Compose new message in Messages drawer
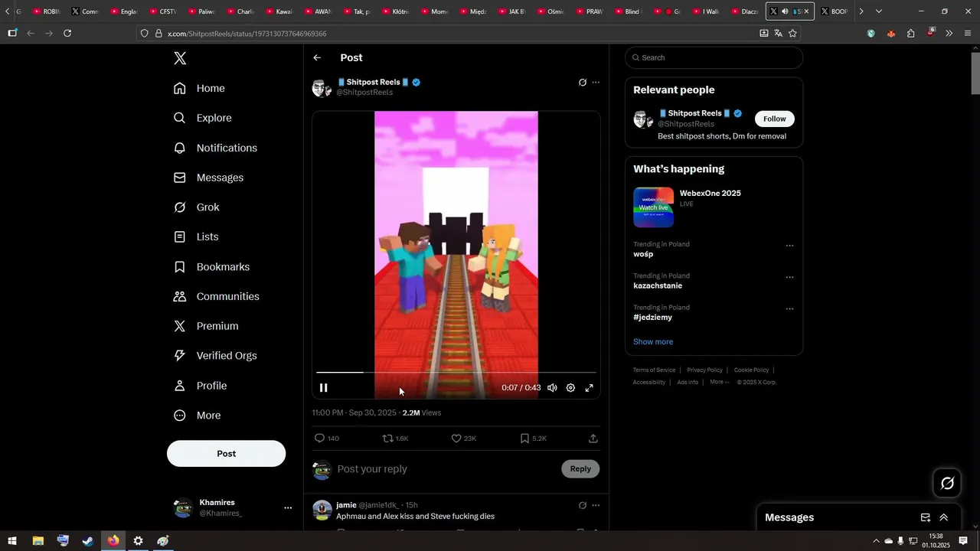The width and height of the screenshot is (980, 551). (926, 518)
